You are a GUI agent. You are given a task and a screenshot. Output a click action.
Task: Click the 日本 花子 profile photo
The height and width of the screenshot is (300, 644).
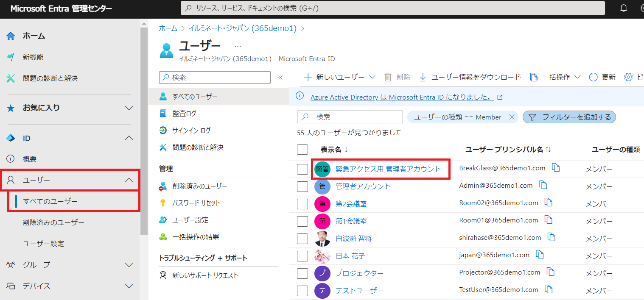(x=322, y=256)
